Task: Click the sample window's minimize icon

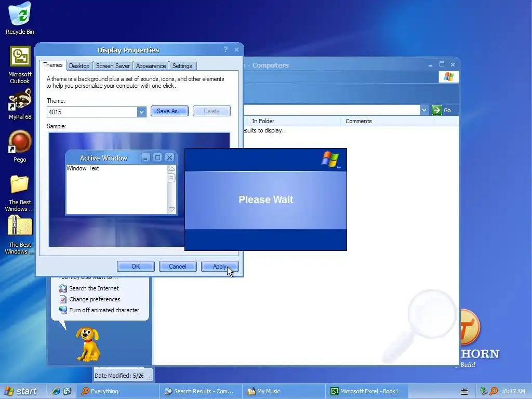Action: pyautogui.click(x=145, y=157)
